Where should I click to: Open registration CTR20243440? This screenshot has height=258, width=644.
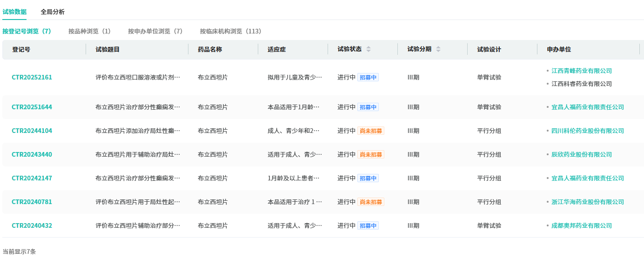coord(32,154)
